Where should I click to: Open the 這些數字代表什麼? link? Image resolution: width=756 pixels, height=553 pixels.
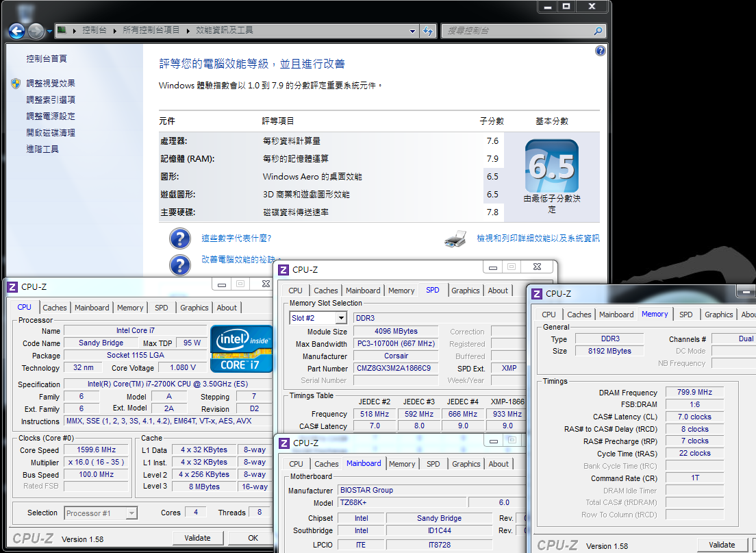pyautogui.click(x=236, y=238)
